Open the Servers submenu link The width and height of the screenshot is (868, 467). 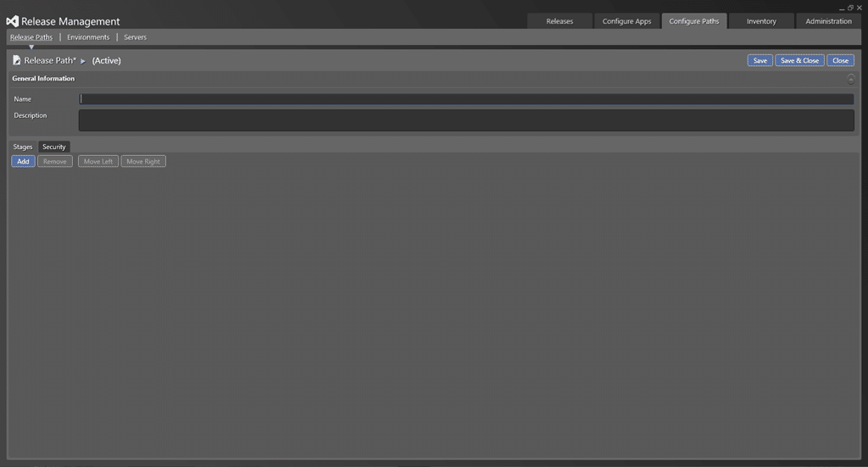point(135,37)
